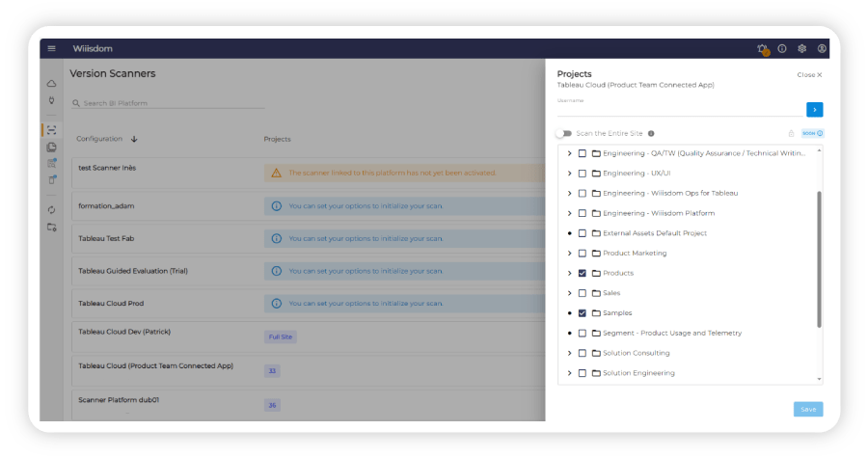Click the Configuration column header
The height and width of the screenshot is (457, 868).
[99, 139]
